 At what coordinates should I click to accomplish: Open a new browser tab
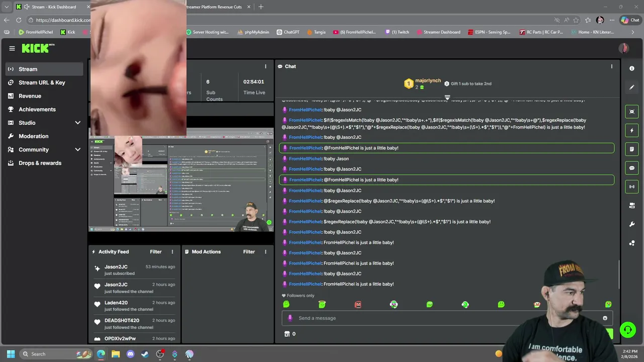click(261, 7)
